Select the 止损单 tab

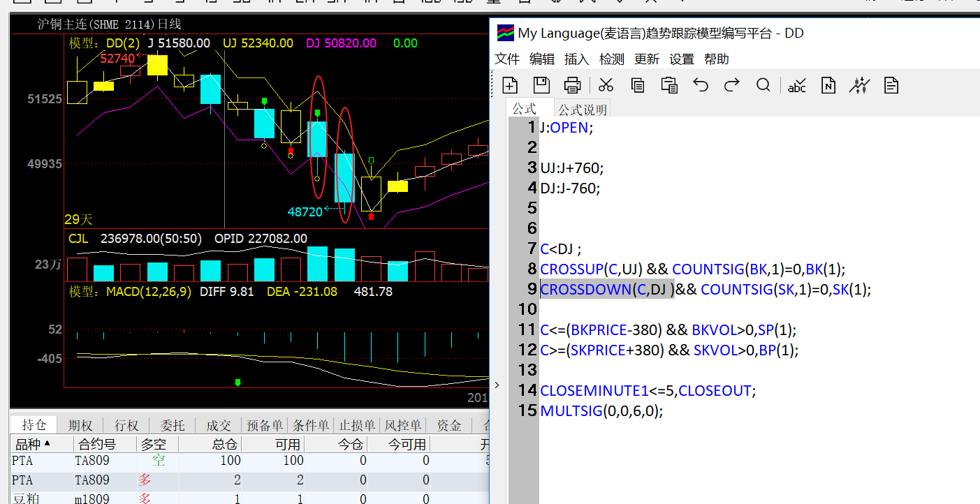pyautogui.click(x=357, y=425)
